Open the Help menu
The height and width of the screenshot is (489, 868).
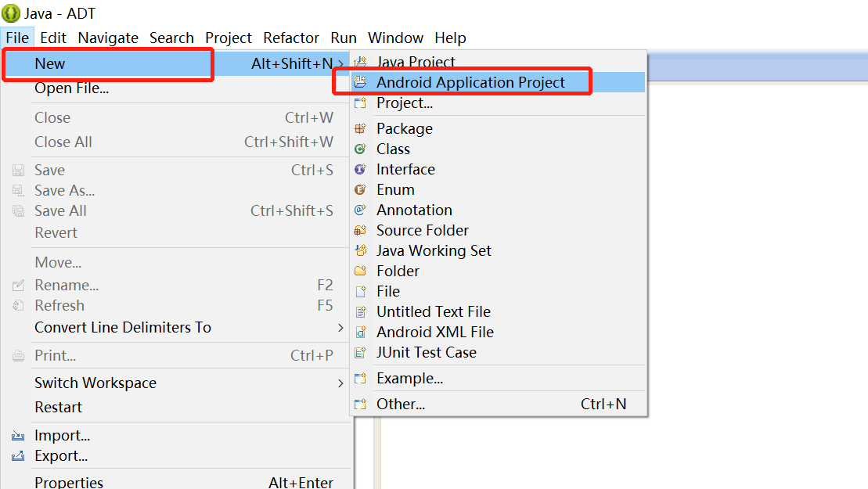[x=450, y=38]
